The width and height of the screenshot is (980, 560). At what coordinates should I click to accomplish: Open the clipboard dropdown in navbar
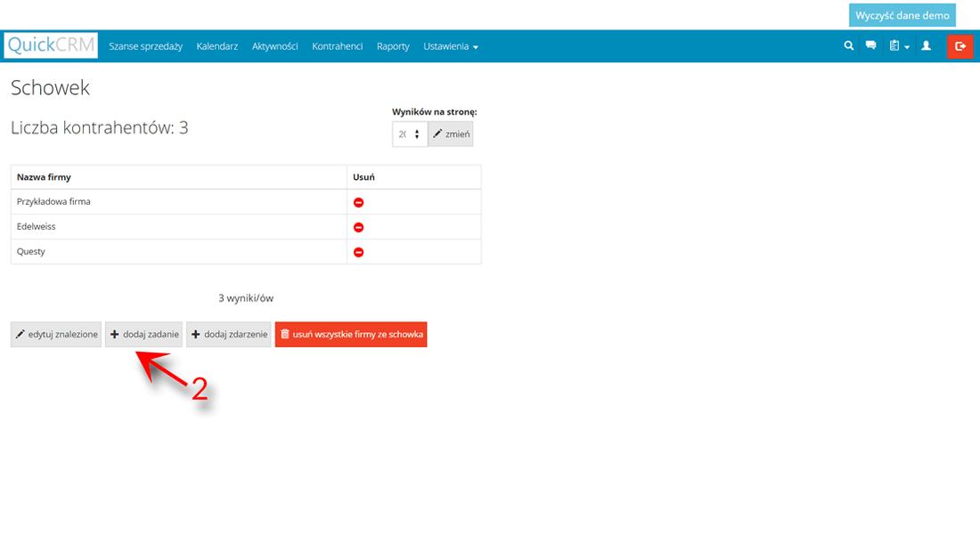pyautogui.click(x=898, y=46)
